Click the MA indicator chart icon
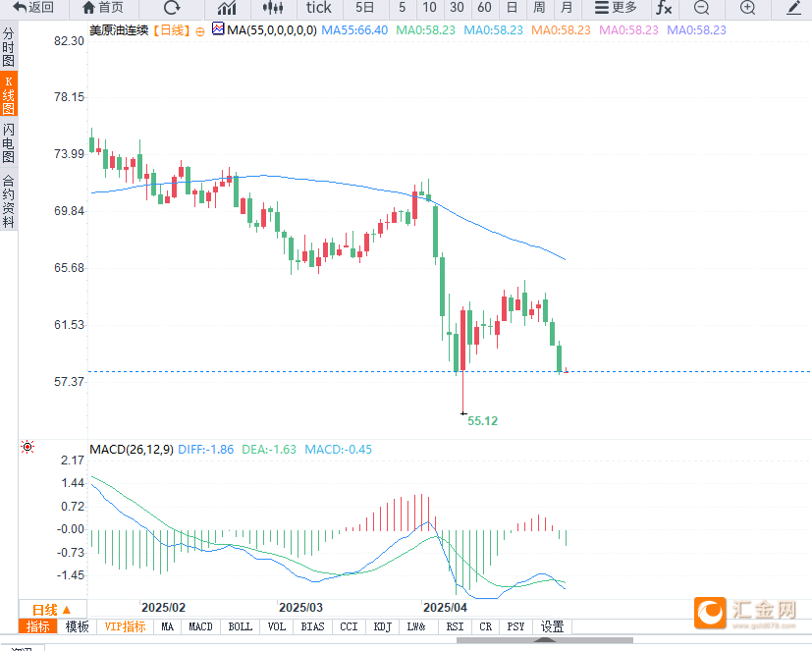Image resolution: width=812 pixels, height=651 pixels. (x=218, y=29)
